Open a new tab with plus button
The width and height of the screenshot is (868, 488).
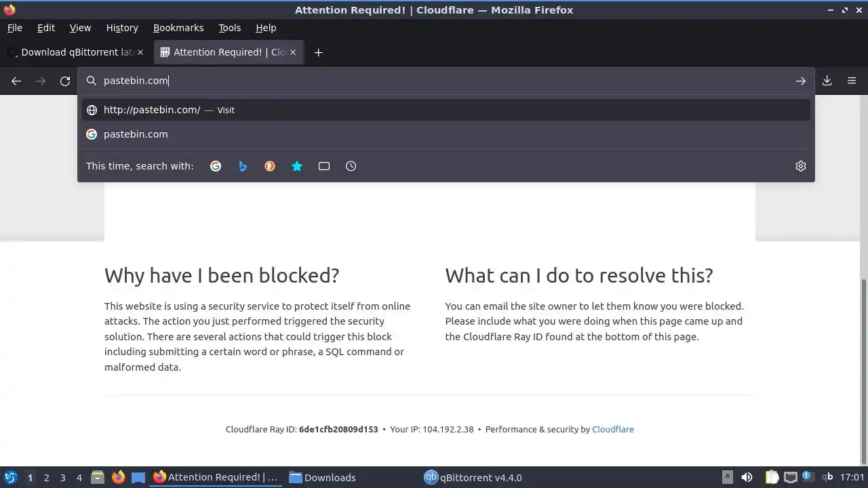click(318, 52)
